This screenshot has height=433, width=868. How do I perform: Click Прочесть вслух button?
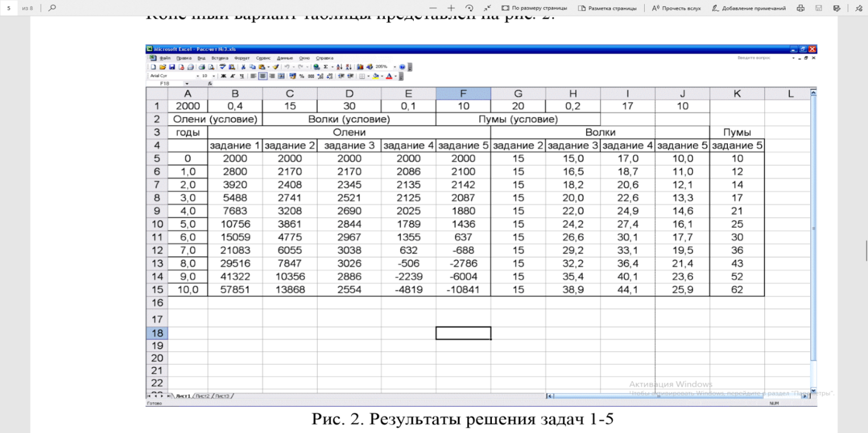[676, 8]
